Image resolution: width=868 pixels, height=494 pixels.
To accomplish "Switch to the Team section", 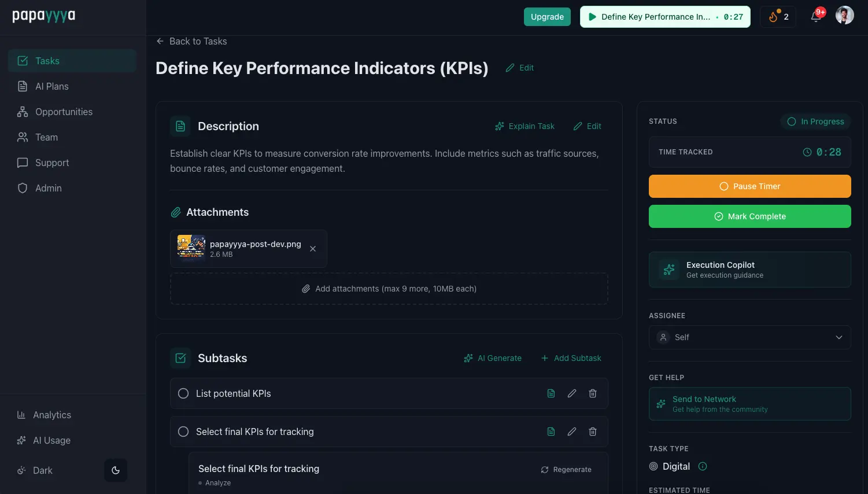I will point(46,137).
